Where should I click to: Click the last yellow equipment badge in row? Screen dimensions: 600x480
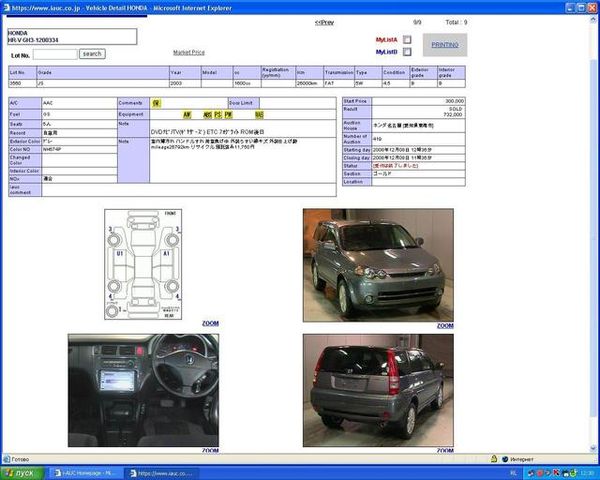[259, 114]
